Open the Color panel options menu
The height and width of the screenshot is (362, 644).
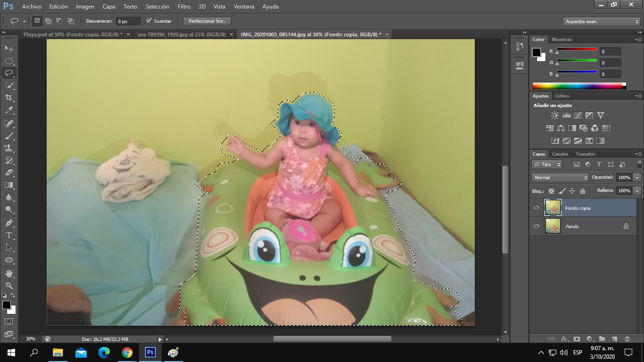pyautogui.click(x=638, y=39)
